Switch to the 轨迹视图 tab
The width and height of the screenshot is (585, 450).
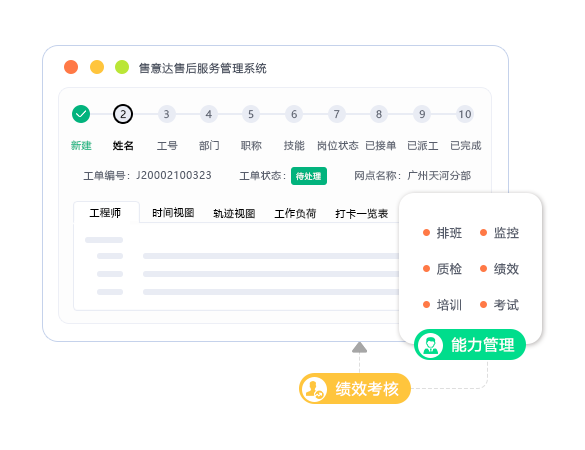click(x=234, y=213)
